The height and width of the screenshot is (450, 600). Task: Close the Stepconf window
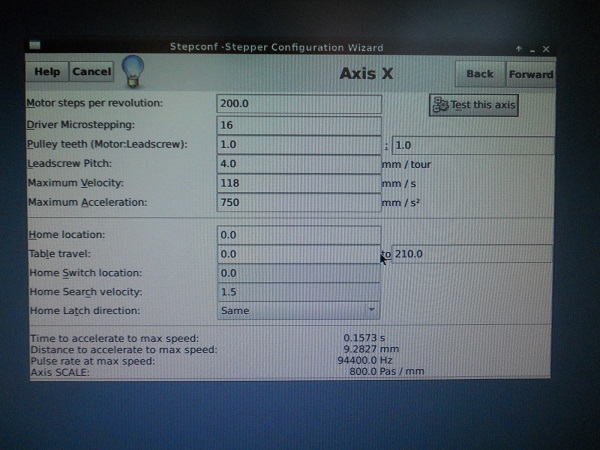point(546,49)
